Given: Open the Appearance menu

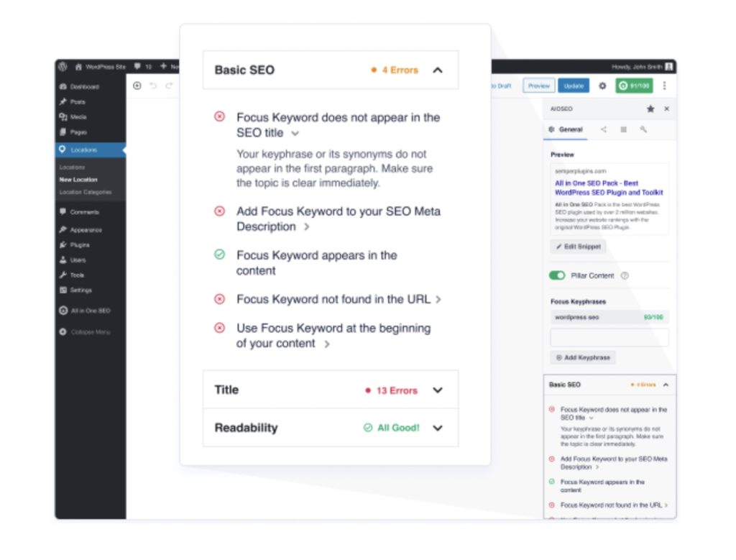Looking at the screenshot, I should tap(80, 230).
